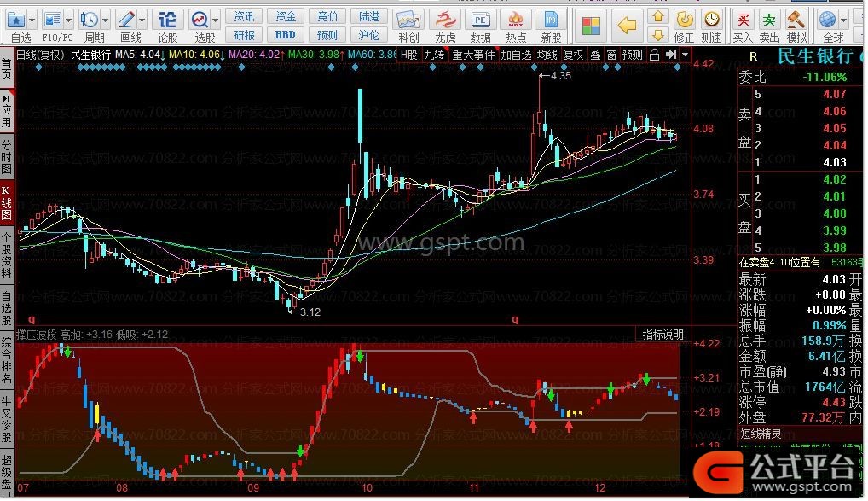868x501 pixels.
Task: Open the 自选 watchlist icon
Action: [x=16, y=20]
